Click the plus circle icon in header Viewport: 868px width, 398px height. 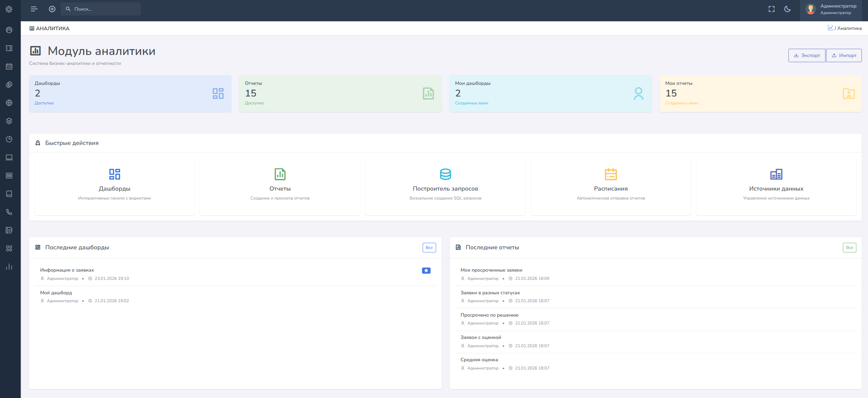tap(52, 9)
